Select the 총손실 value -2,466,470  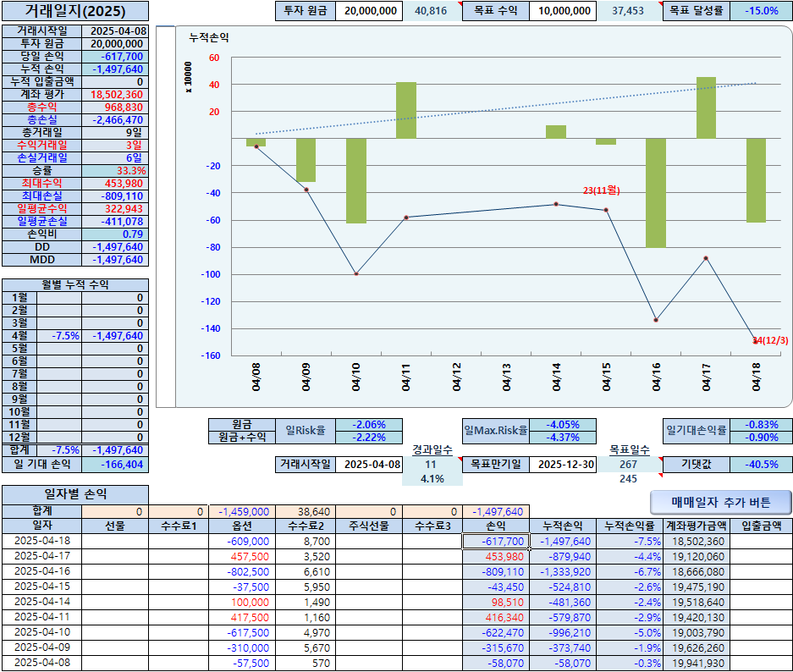tap(115, 120)
